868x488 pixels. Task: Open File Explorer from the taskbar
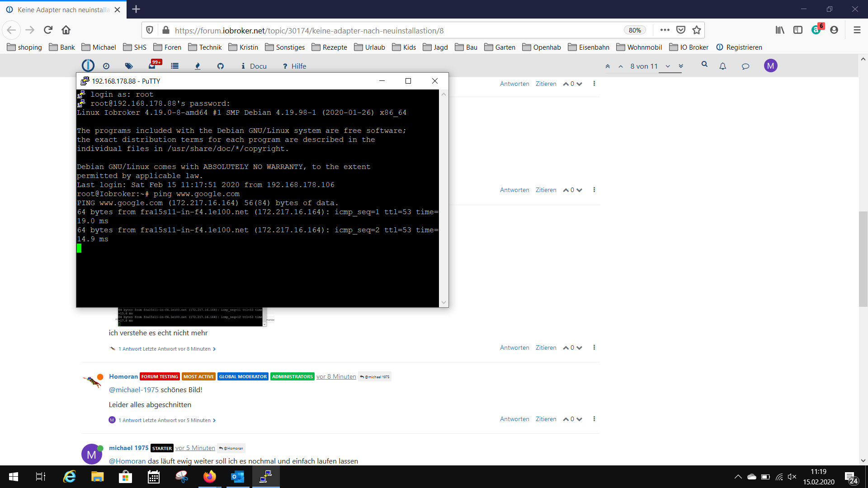coord(97,477)
